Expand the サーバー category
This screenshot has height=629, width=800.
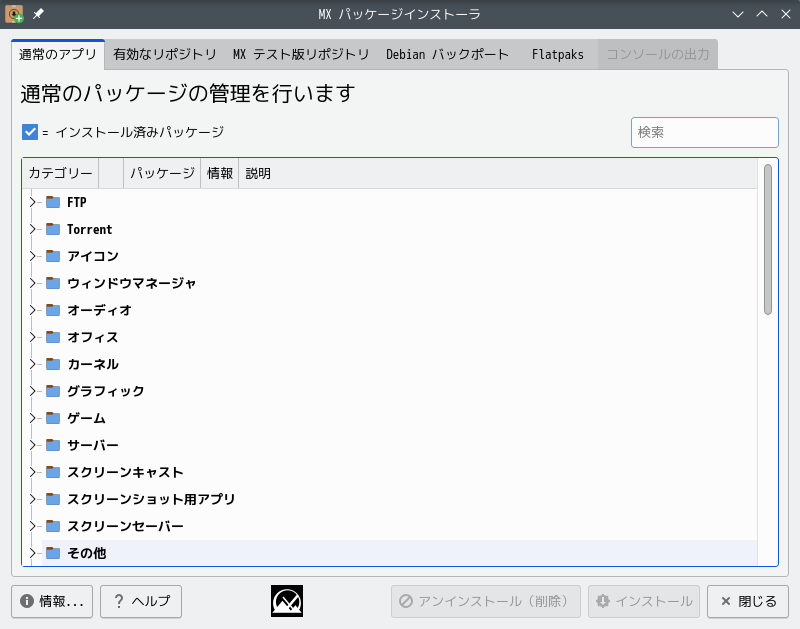point(32,445)
